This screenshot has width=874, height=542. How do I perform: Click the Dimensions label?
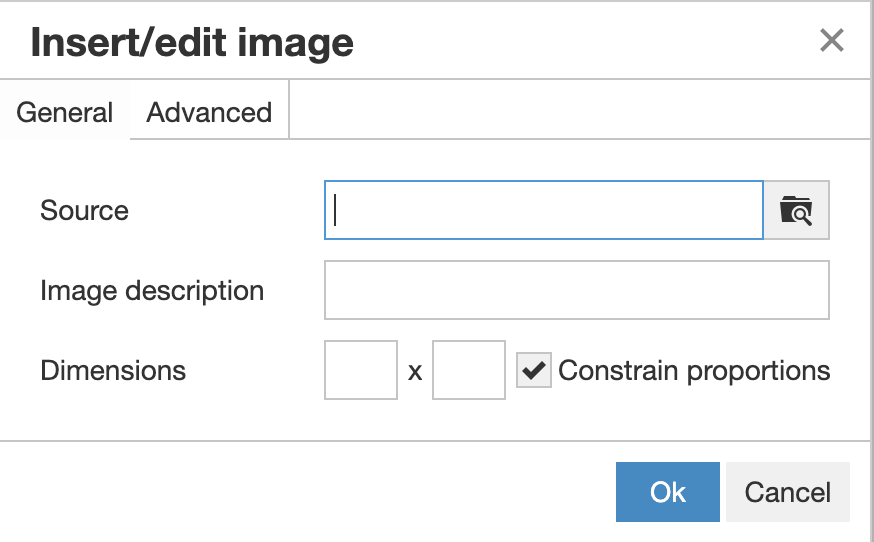113,371
